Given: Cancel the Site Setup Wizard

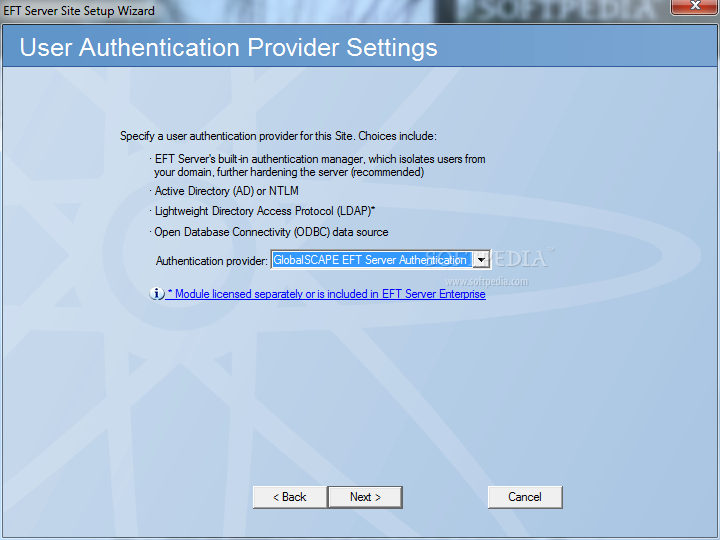Looking at the screenshot, I should point(525,497).
